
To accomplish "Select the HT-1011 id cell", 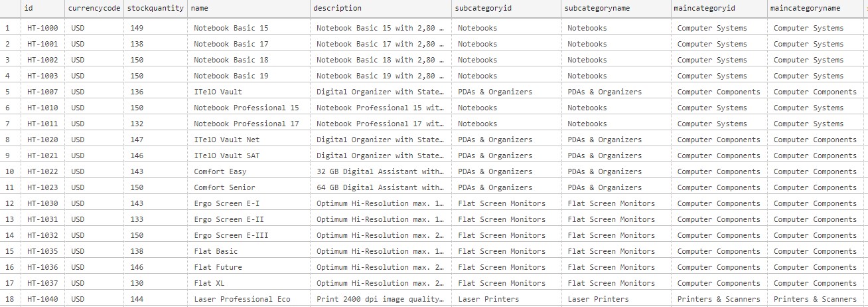I will tap(42, 124).
